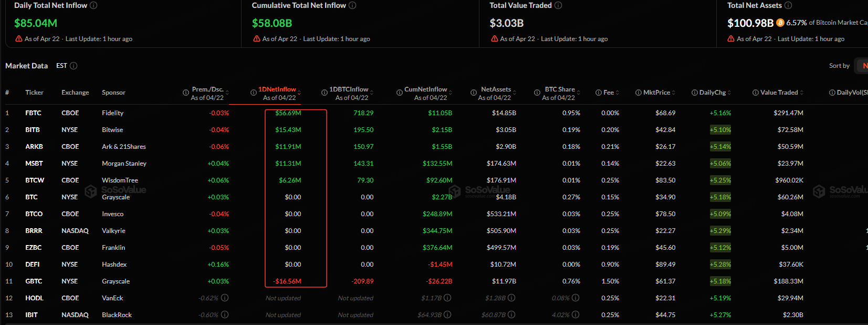Toggle sort arrows on CumNetInflow column

[451, 93]
